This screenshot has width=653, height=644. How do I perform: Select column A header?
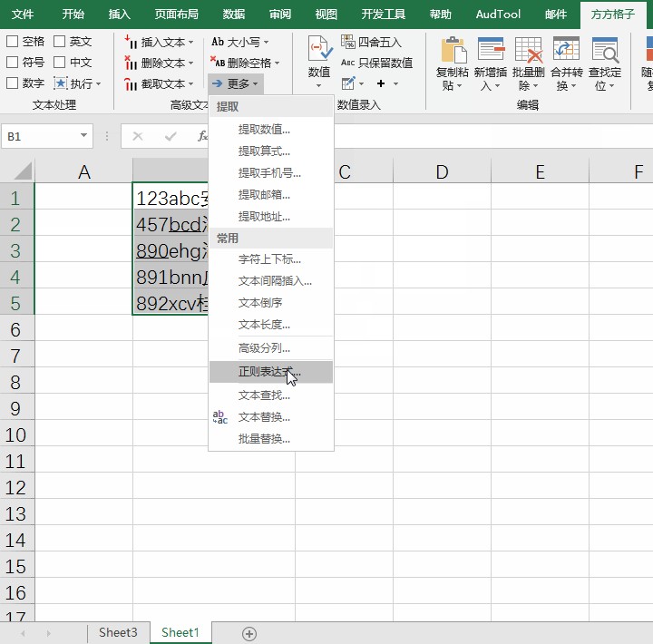(x=83, y=171)
